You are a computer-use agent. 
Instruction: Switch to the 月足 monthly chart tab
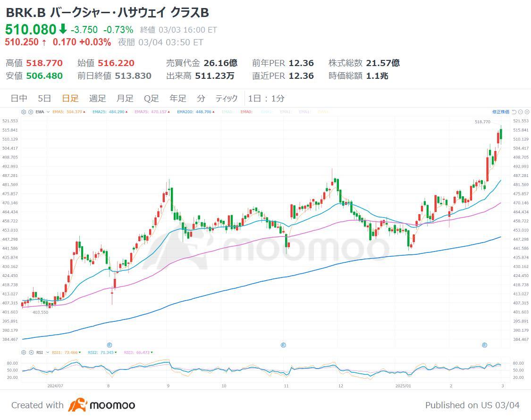(x=125, y=99)
